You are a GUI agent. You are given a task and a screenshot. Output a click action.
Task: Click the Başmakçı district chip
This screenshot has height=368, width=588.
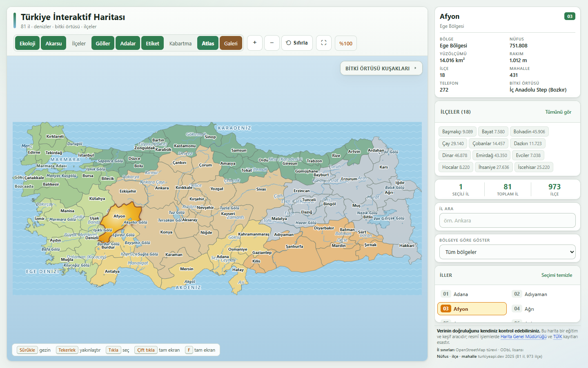pyautogui.click(x=457, y=132)
